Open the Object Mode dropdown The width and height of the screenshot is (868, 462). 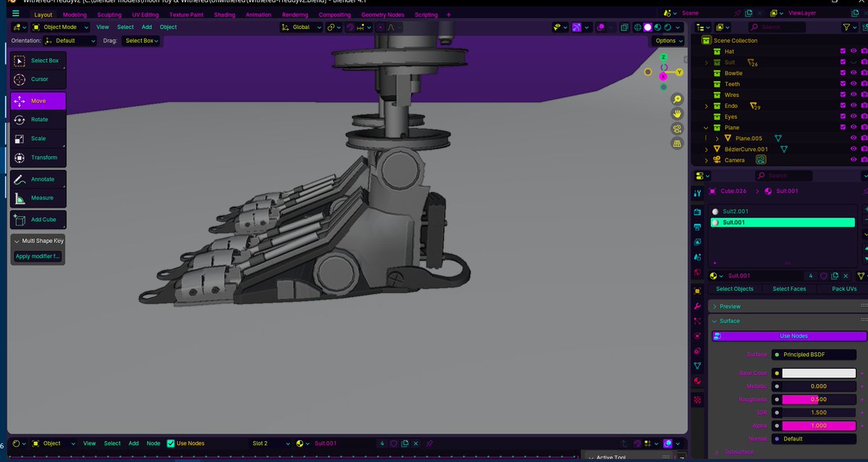[x=60, y=27]
